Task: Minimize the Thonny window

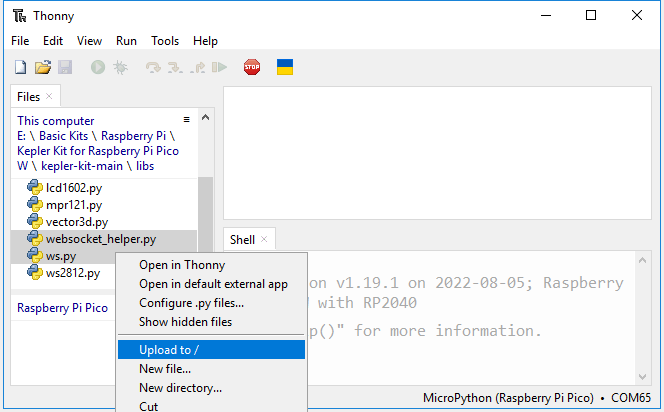Action: coord(546,15)
